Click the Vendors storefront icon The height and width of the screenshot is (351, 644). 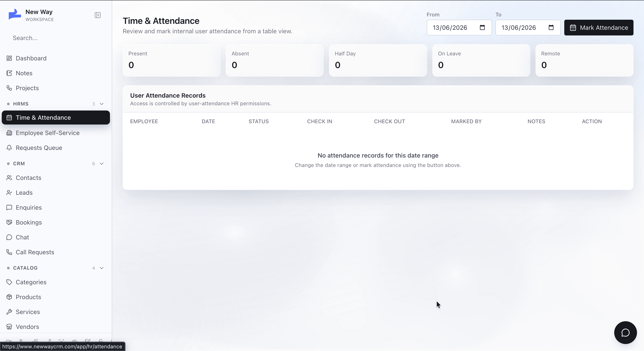9,327
